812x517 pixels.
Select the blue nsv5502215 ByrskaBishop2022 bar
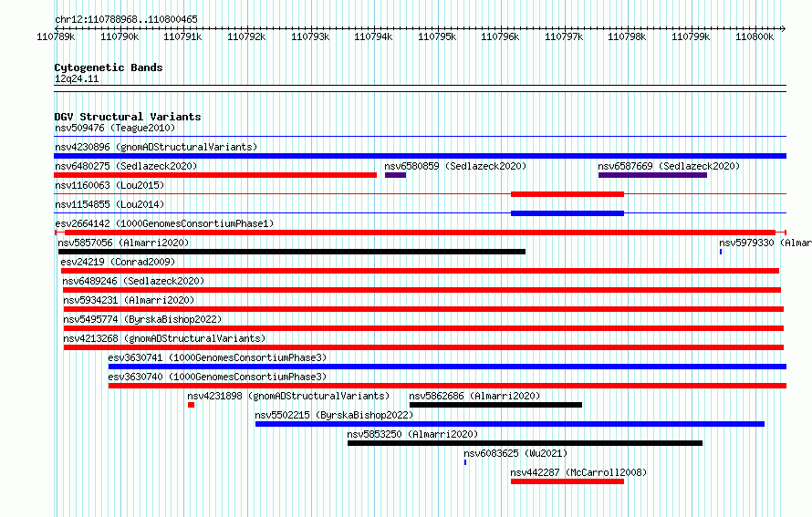[510, 424]
